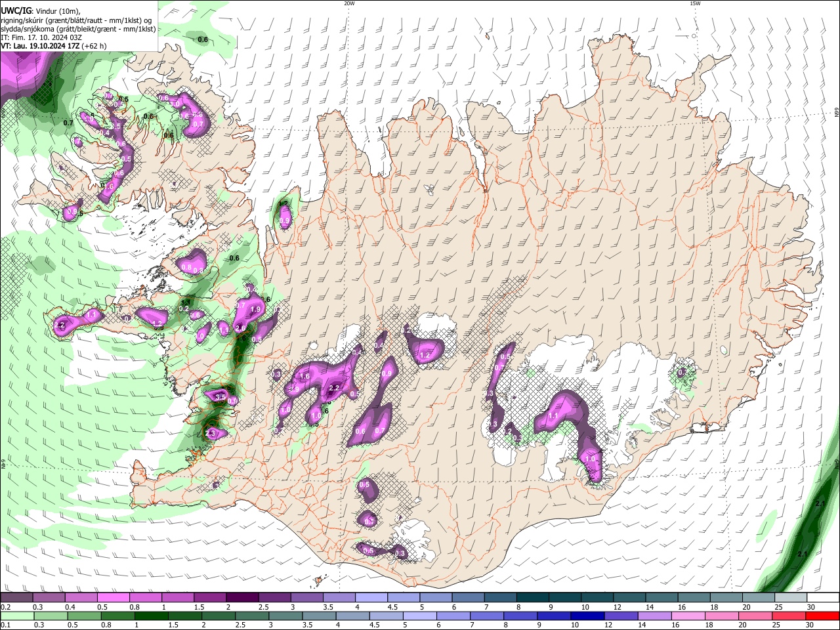Click the '20W' longitude label

(x=349, y=3)
